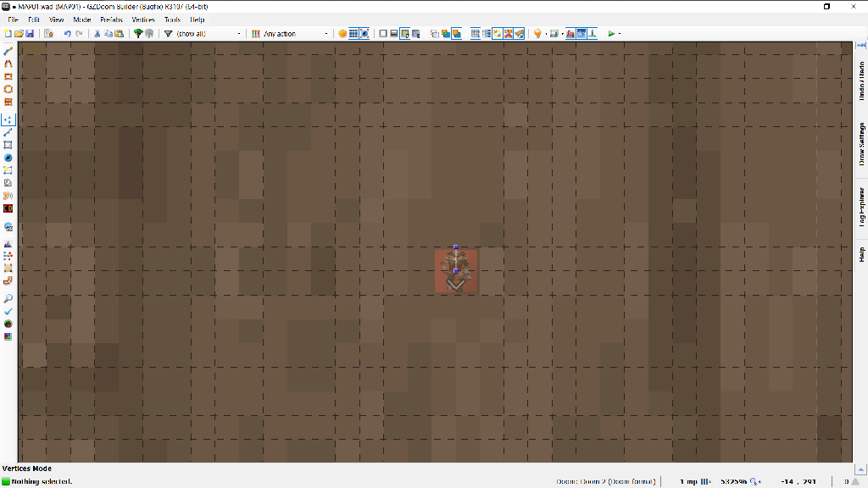The image size is (868, 488).
Task: Open the Undo / Redo side tab
Action: [861, 80]
